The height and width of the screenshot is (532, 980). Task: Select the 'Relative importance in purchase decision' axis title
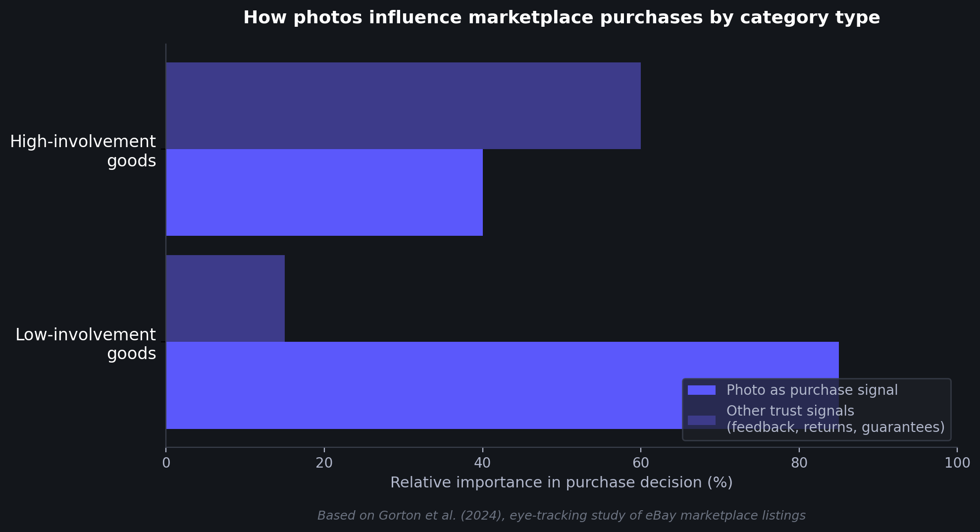coord(561,482)
